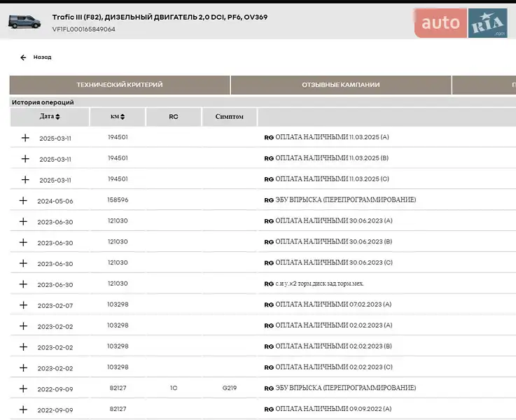Click the auto RIA logo
The width and height of the screenshot is (516, 420).
pos(460,23)
